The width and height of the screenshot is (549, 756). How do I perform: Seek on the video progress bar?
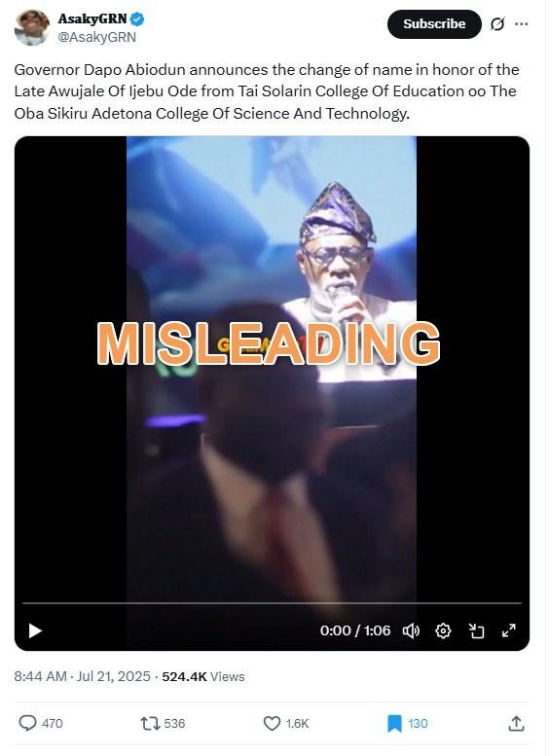(273, 603)
